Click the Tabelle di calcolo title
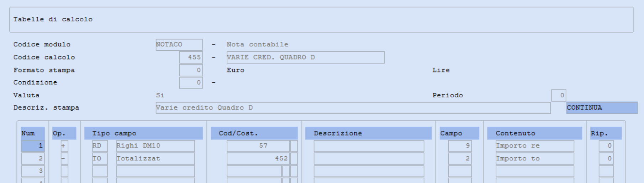 (53, 19)
